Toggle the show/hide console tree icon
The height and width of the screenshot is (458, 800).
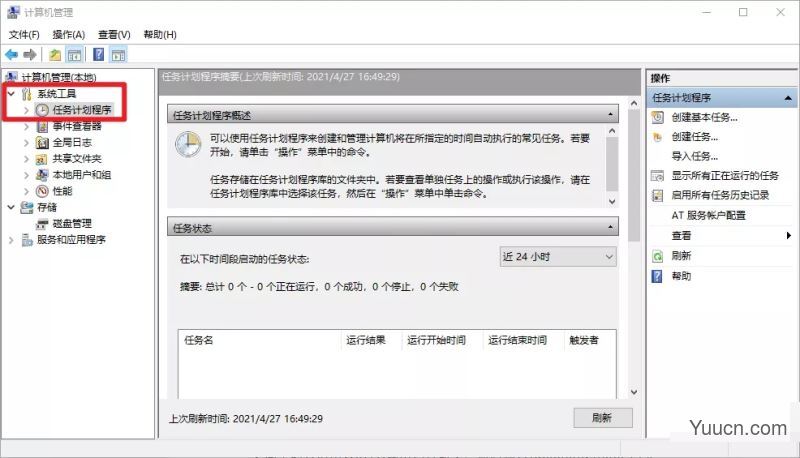74,55
